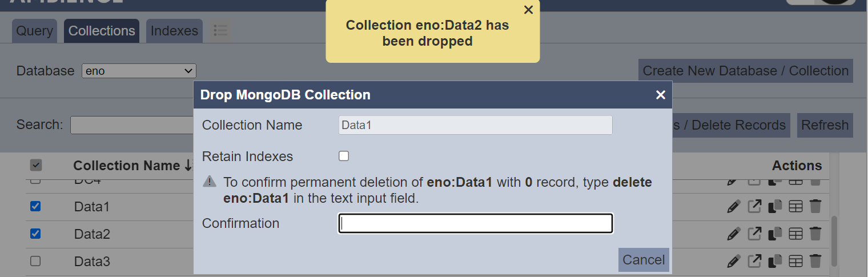Screen dimensions: 868x277
Task: Check the Data3 collection checkbox
Action: click(x=35, y=261)
